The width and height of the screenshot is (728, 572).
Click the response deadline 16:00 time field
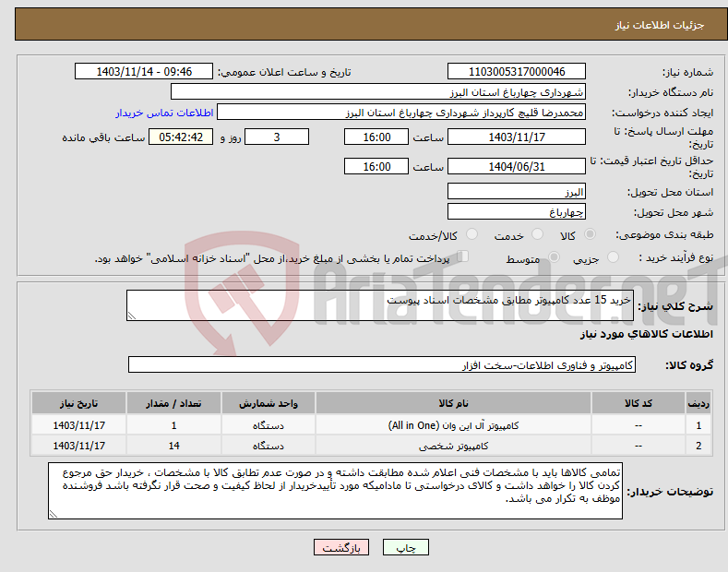tap(376, 137)
